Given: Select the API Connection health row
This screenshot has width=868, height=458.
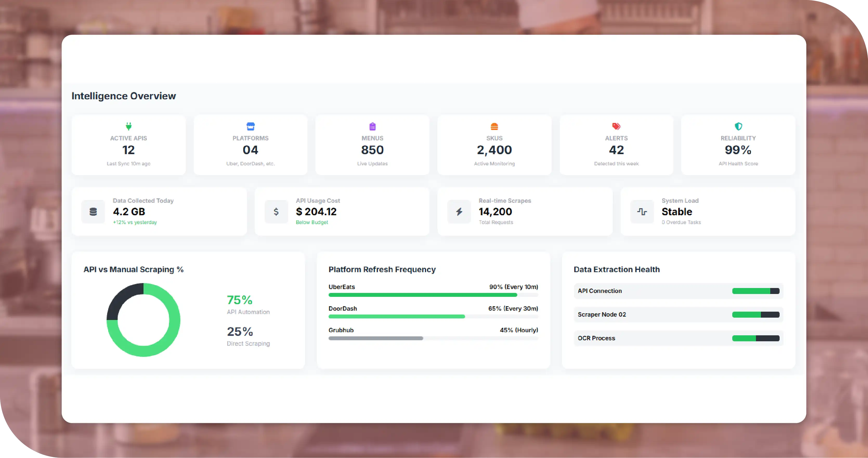Looking at the screenshot, I should click(678, 291).
